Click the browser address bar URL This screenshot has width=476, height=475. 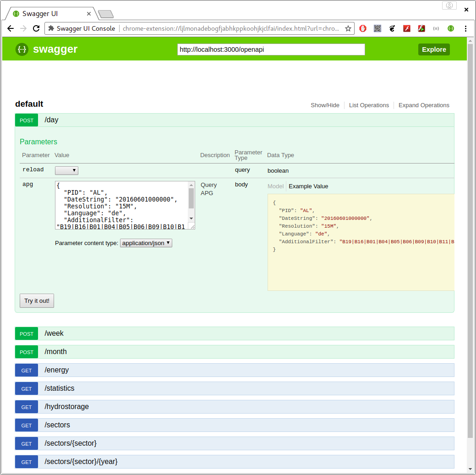[231, 28]
